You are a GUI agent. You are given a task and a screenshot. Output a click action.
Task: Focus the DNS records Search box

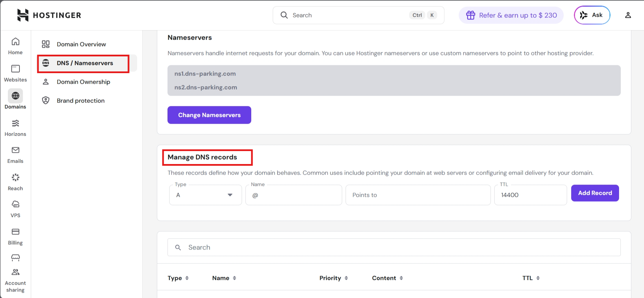point(394,247)
